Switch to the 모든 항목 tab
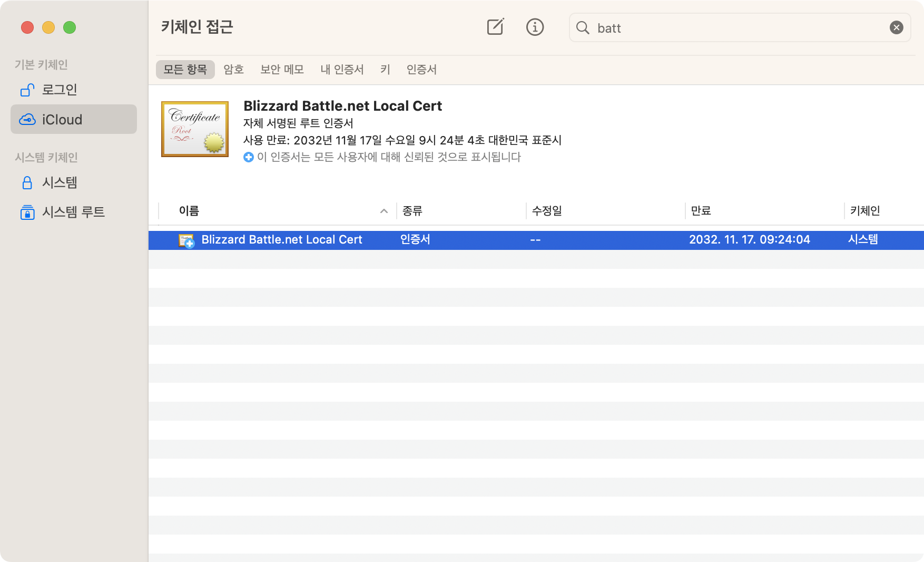The width and height of the screenshot is (924, 562). tap(185, 70)
